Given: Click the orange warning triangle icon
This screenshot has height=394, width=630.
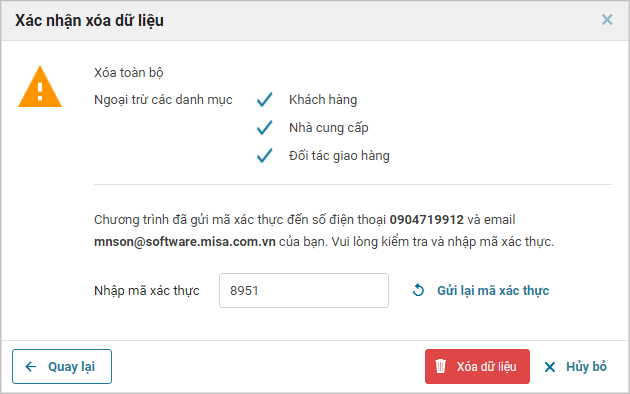Looking at the screenshot, I should [40, 87].
